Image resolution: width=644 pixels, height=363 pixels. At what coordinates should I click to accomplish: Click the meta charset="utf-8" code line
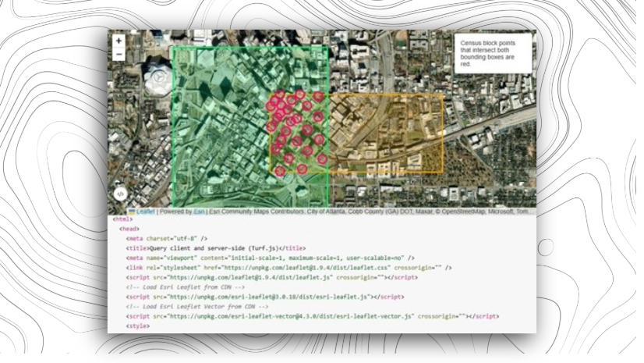point(167,238)
